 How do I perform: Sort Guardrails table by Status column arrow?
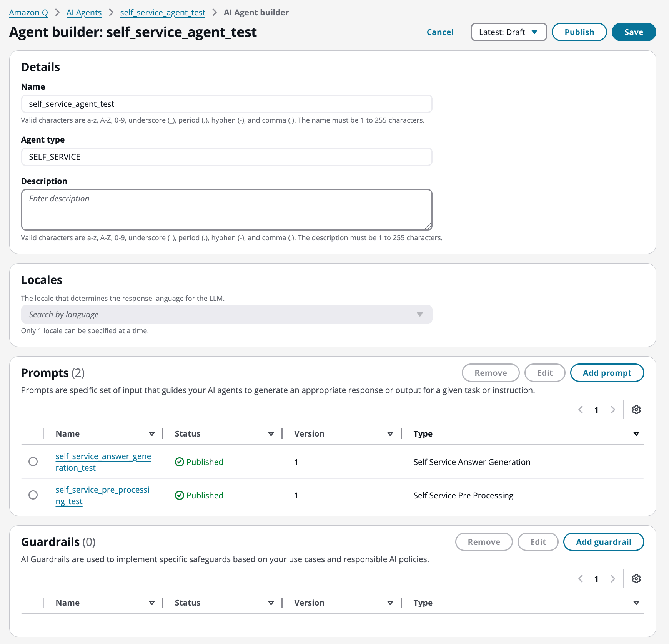pos(271,603)
